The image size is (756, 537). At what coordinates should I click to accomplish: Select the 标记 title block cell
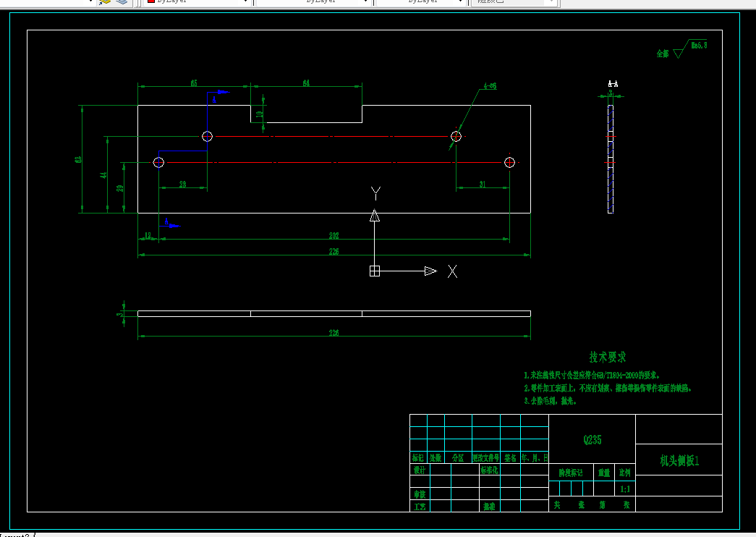click(x=418, y=457)
